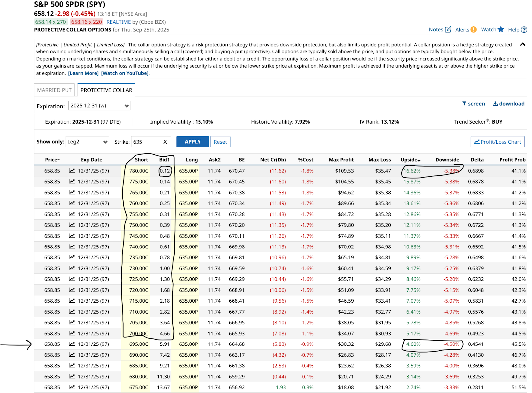Sort by the Bid1 column header

[x=164, y=160]
